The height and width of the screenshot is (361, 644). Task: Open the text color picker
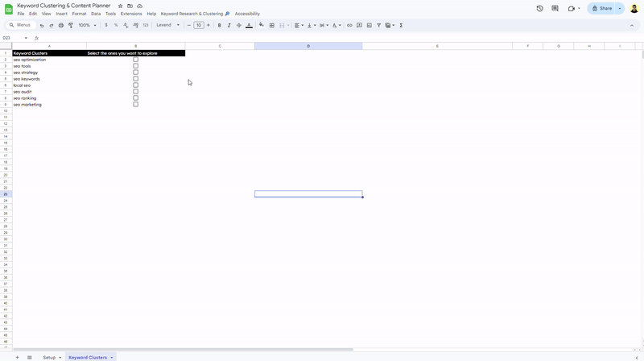pos(249,26)
